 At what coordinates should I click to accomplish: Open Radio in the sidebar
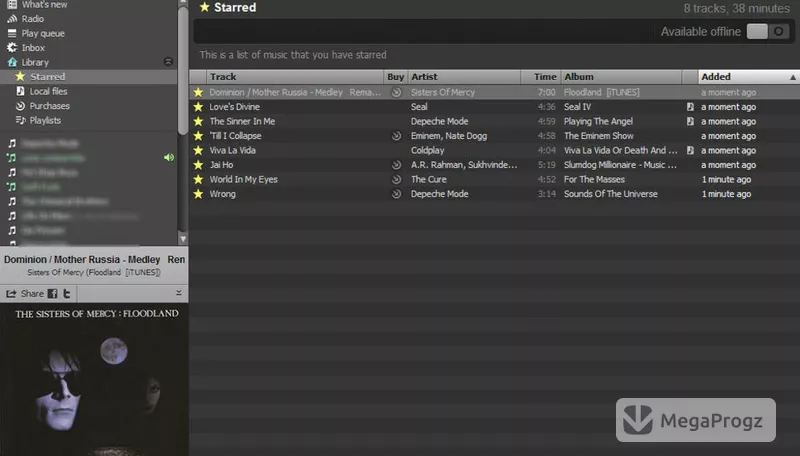pos(26,19)
